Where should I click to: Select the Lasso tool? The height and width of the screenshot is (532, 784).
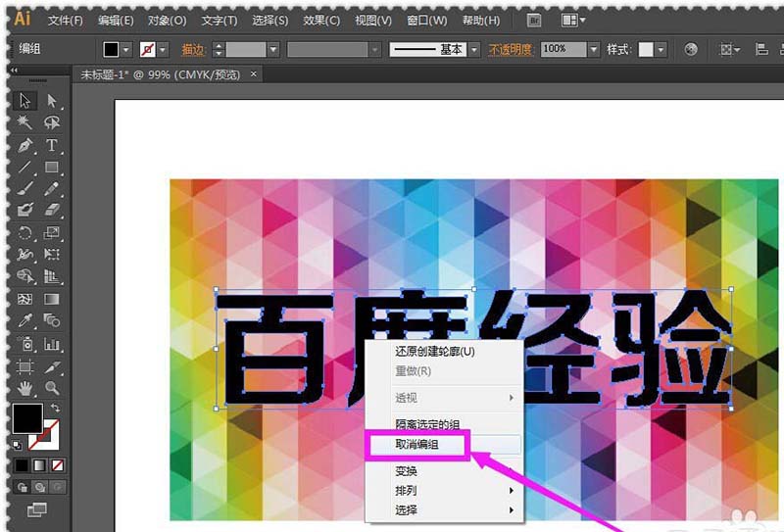pyautogui.click(x=52, y=122)
